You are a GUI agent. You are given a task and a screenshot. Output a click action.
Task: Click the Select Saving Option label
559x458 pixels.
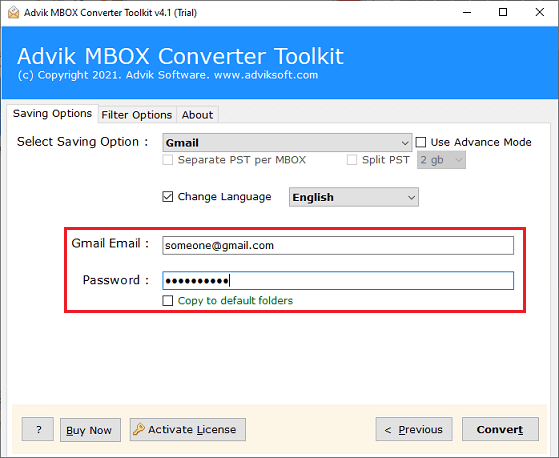(x=82, y=142)
